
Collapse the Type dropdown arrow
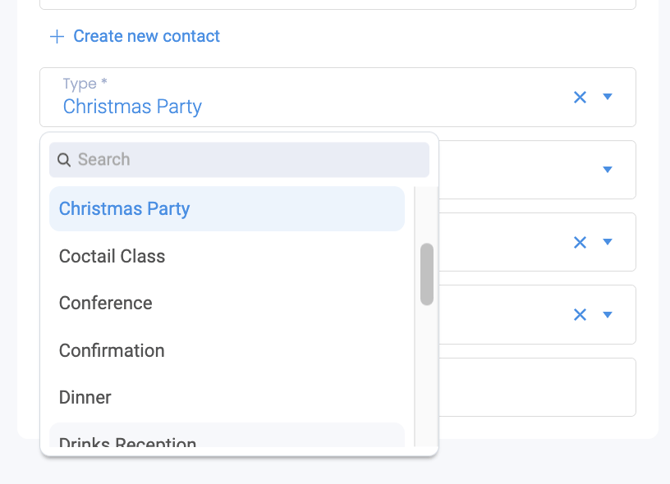[608, 97]
